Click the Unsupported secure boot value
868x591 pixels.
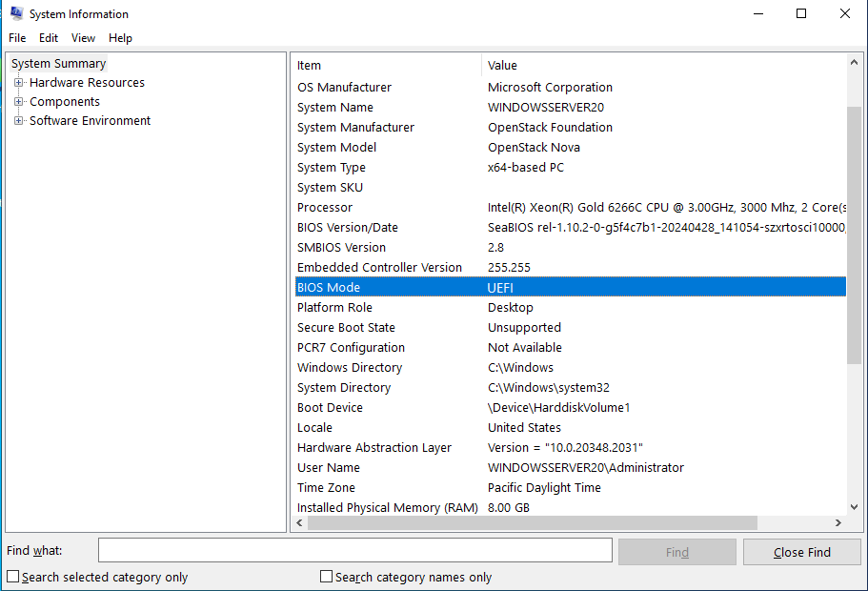(524, 328)
